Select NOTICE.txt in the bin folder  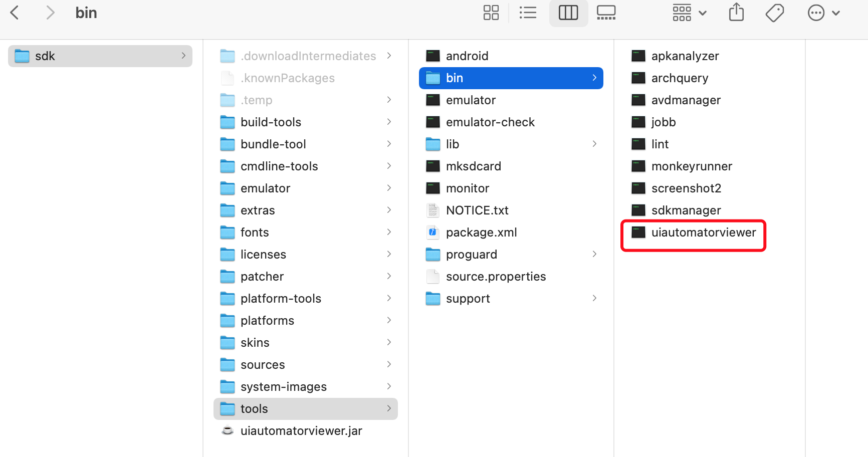[x=477, y=210]
